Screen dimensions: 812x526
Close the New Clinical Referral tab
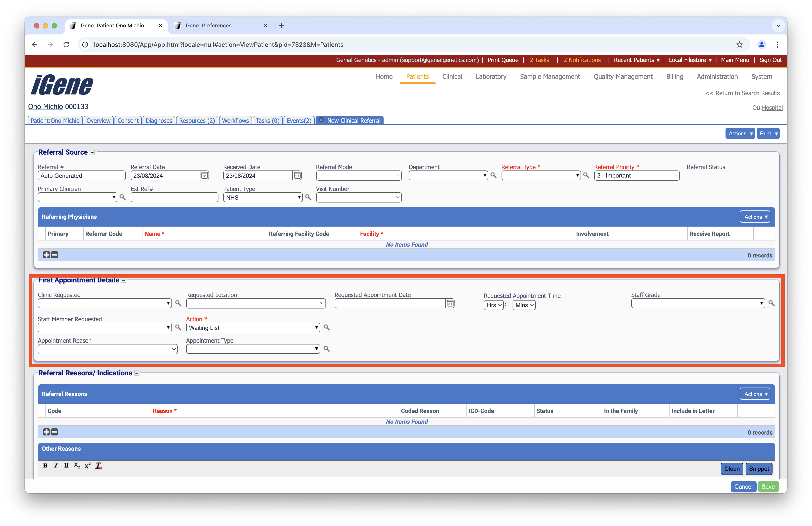tap(321, 120)
